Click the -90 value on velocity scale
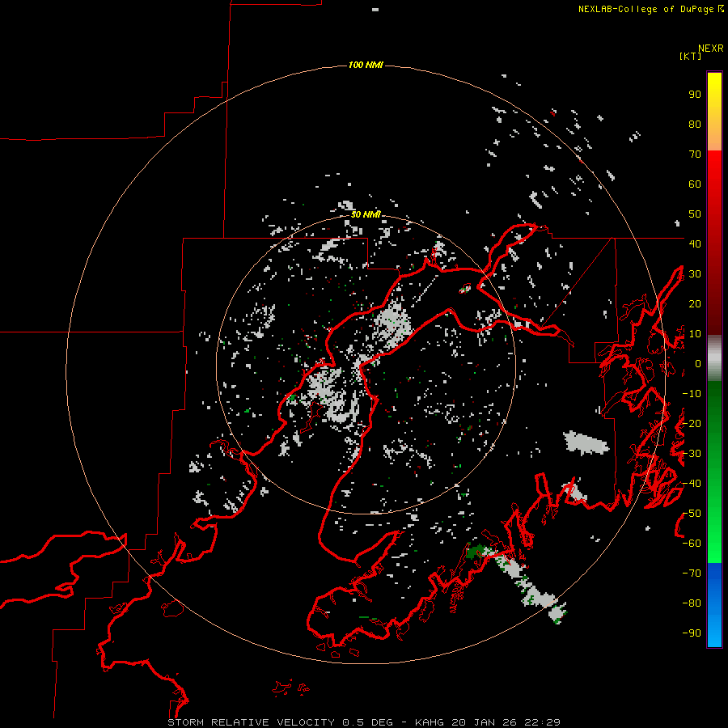 [x=692, y=633]
